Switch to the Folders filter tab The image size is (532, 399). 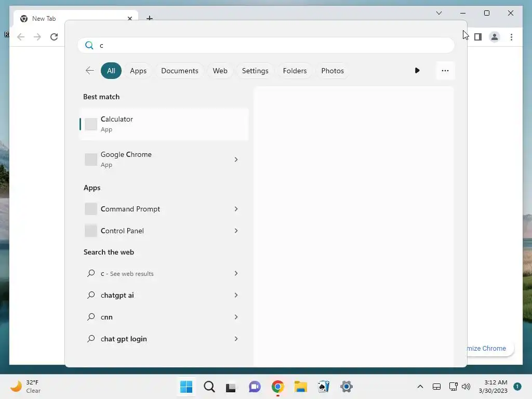click(x=295, y=71)
